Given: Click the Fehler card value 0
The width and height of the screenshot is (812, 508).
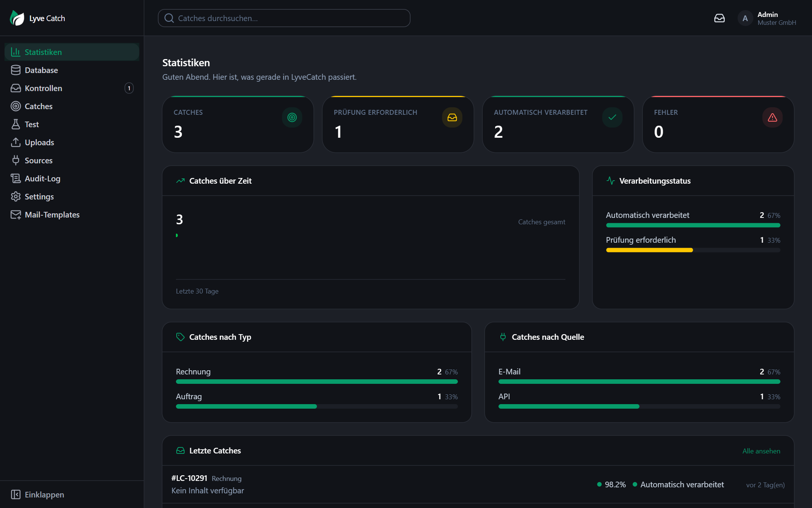Looking at the screenshot, I should coord(659,132).
